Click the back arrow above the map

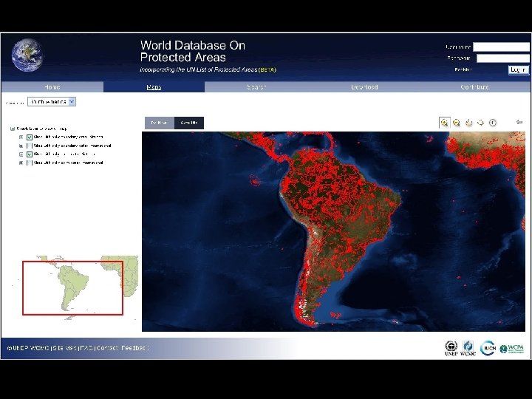click(x=519, y=122)
